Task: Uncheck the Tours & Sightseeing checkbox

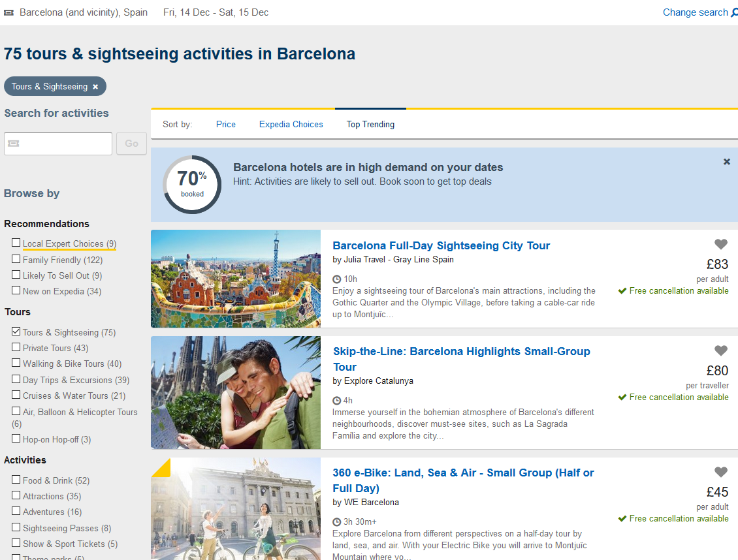Action: (x=16, y=332)
